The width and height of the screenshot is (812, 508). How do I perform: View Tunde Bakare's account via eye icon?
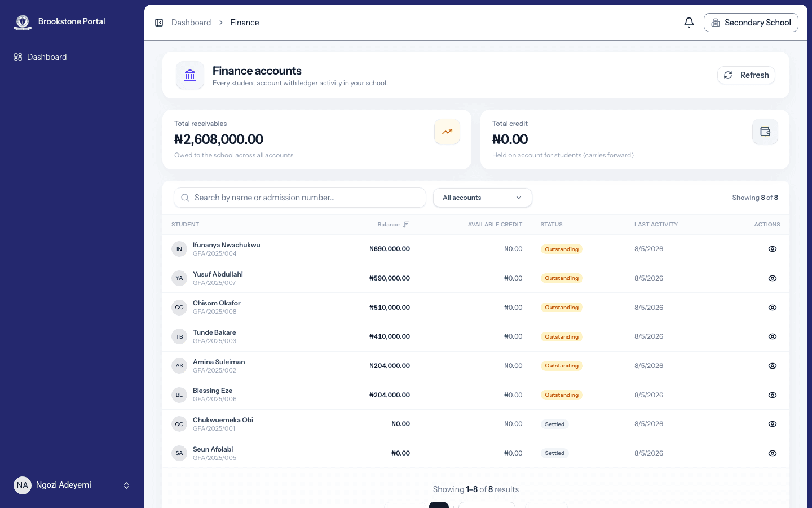(773, 336)
